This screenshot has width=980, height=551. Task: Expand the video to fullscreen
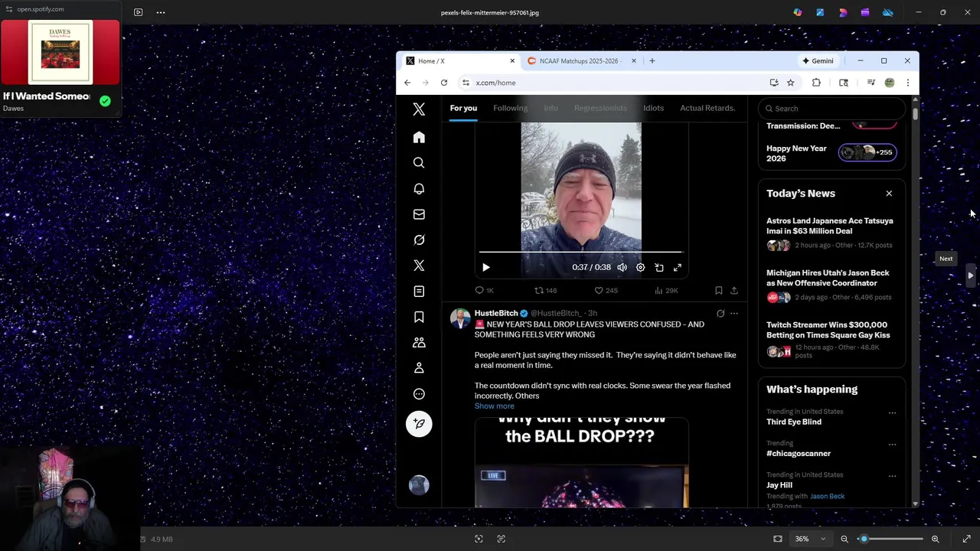tap(678, 268)
